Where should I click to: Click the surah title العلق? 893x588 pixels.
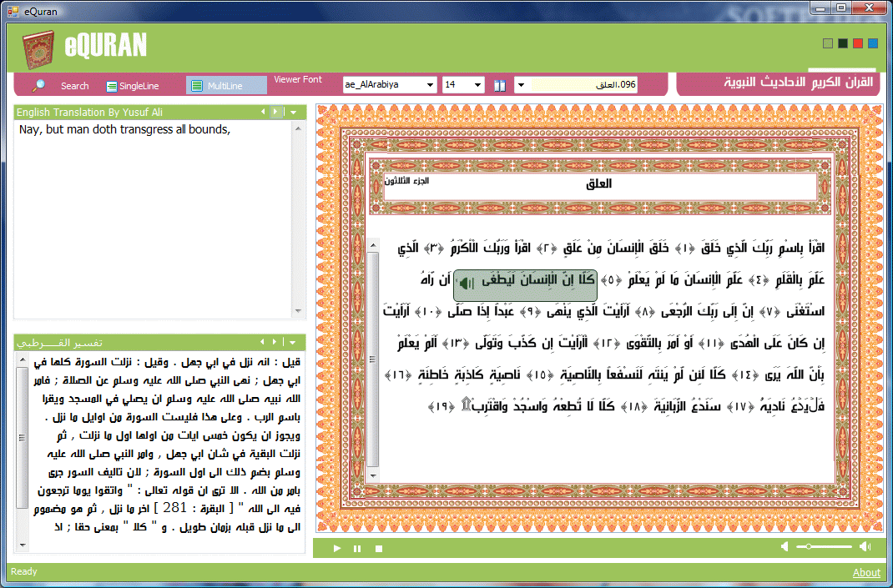pos(598,183)
